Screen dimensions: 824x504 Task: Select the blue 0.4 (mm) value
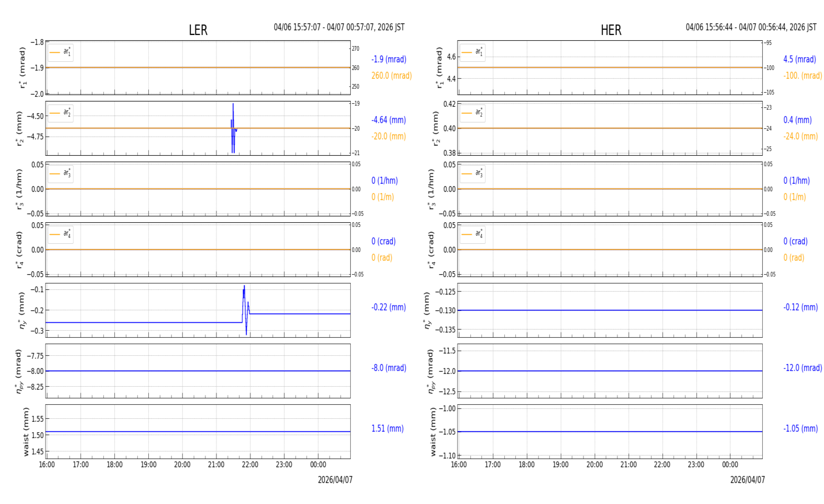pos(797,120)
